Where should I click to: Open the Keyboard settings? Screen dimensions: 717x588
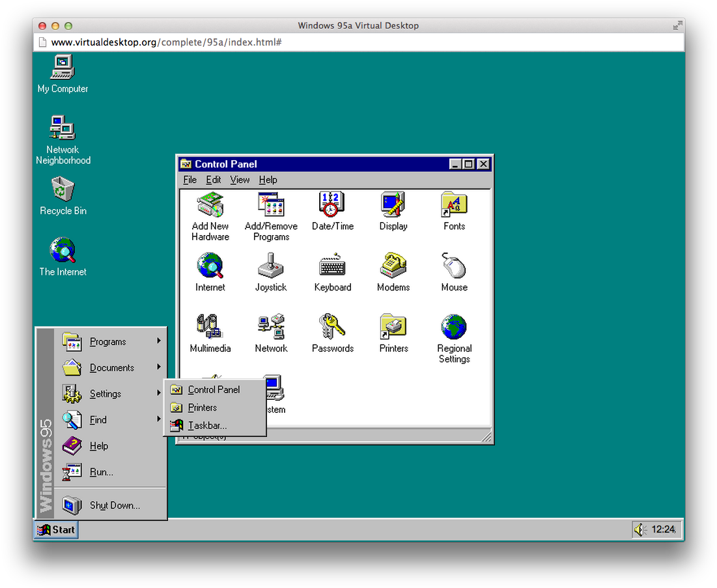pyautogui.click(x=332, y=266)
